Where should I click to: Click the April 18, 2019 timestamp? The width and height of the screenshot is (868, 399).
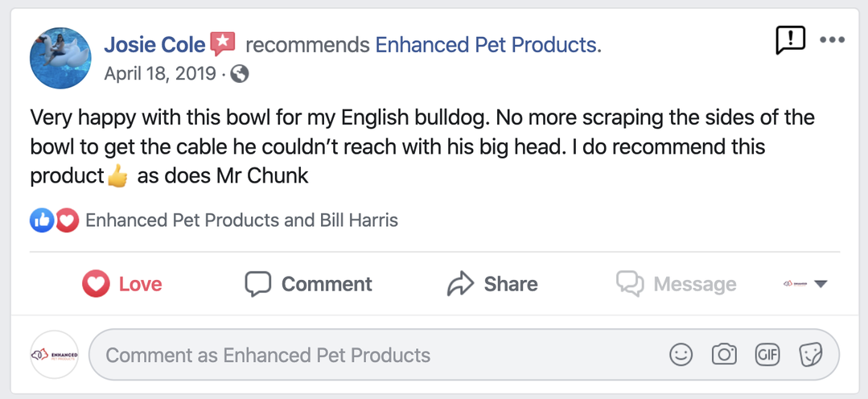[x=160, y=74]
